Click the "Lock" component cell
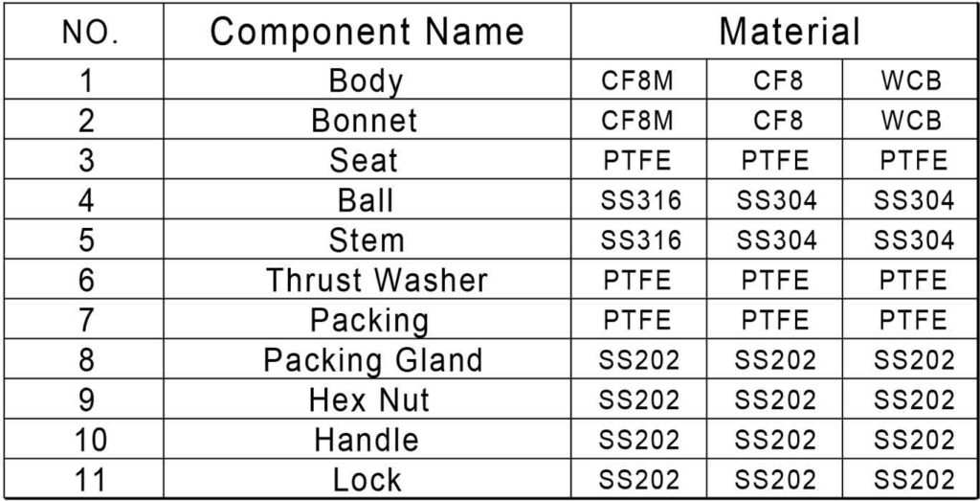 367,480
